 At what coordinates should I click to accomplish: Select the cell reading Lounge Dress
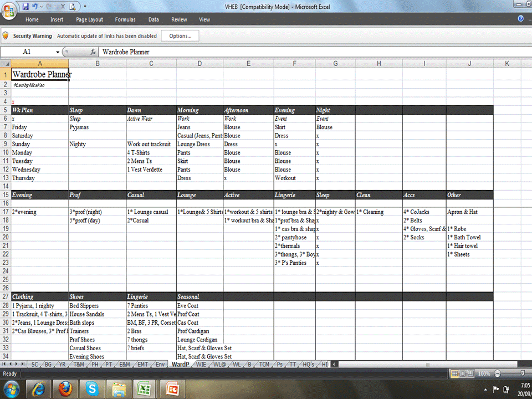(x=199, y=144)
